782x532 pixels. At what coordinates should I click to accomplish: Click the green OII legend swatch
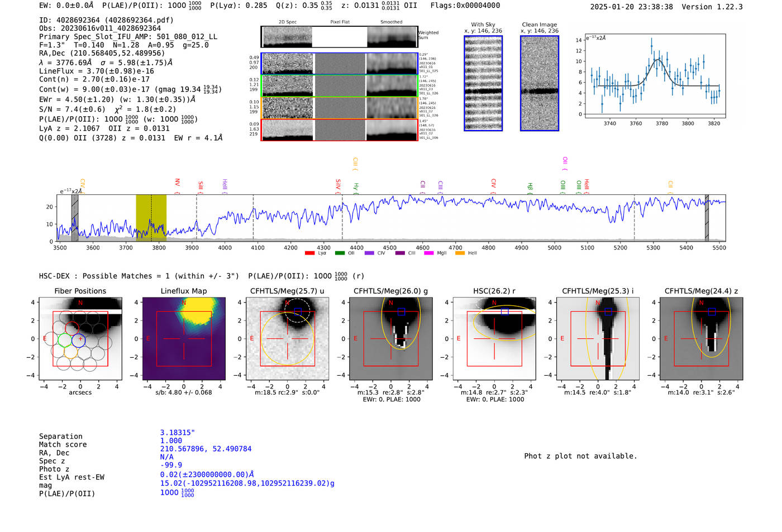(x=340, y=253)
